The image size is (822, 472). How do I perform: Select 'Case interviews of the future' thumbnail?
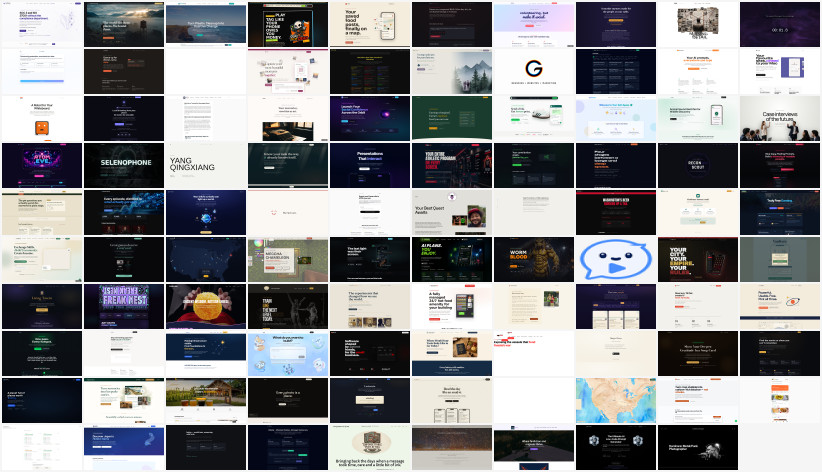[780, 119]
